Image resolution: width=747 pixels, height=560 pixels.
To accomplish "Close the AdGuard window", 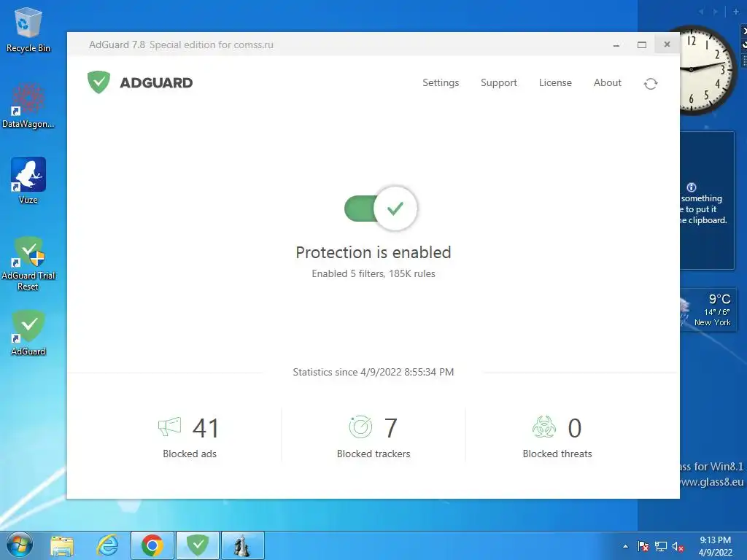I will coord(667,44).
